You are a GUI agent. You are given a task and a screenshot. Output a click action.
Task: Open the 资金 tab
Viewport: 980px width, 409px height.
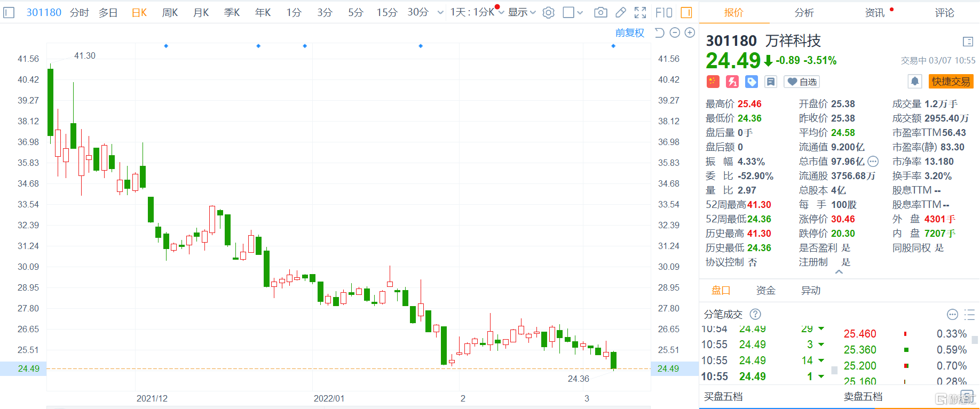pyautogui.click(x=765, y=290)
